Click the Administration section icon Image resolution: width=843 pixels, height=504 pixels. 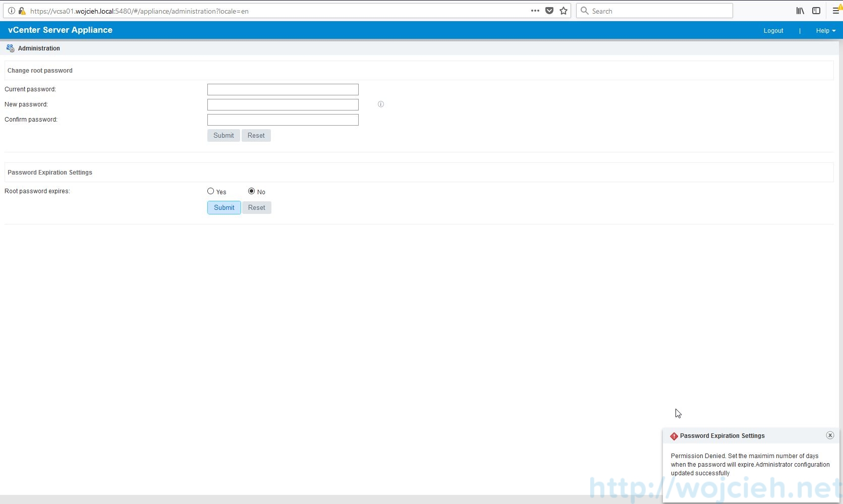pyautogui.click(x=10, y=48)
